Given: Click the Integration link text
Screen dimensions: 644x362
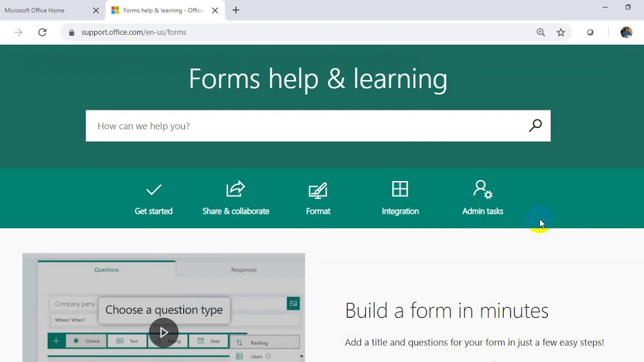Looking at the screenshot, I should pyautogui.click(x=400, y=211).
